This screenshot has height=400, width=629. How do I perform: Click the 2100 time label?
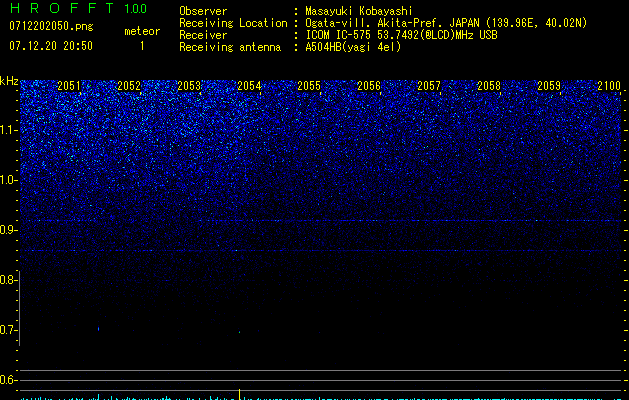(x=609, y=86)
